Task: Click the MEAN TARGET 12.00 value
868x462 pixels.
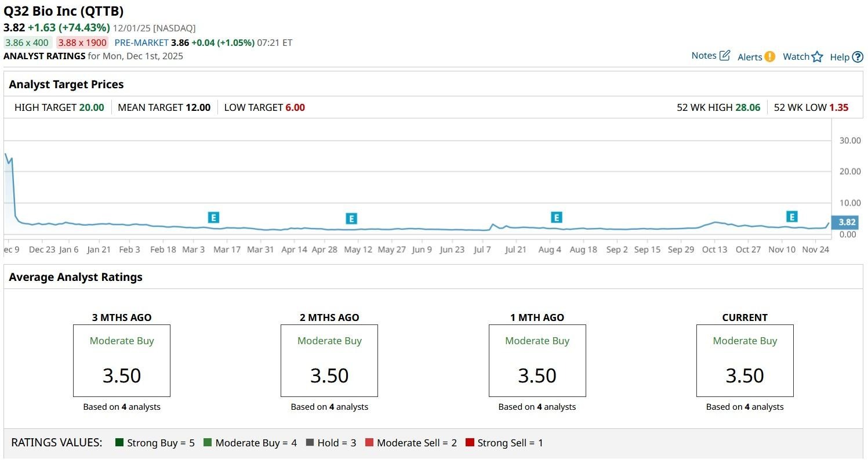Action: 198,107
